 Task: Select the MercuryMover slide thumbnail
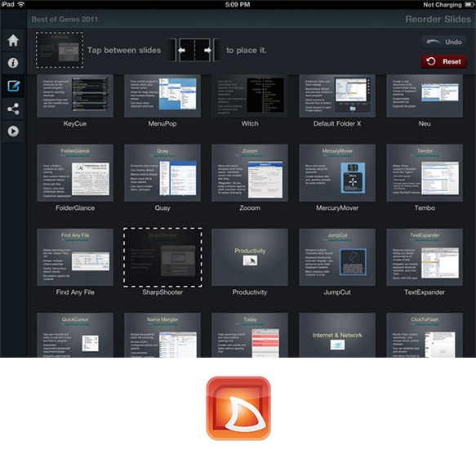pos(337,172)
